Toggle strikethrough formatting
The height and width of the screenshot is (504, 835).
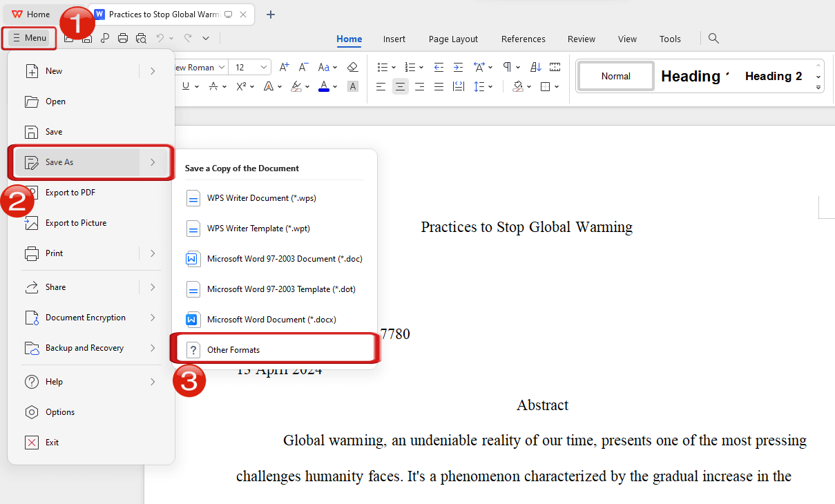[213, 86]
